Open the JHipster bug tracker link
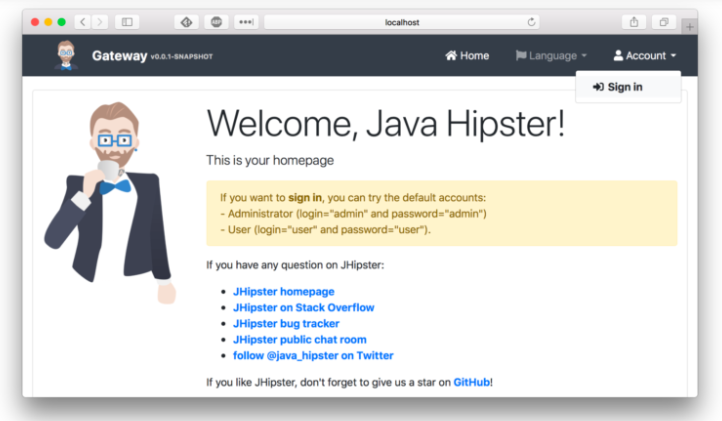This screenshot has width=722, height=421. pos(286,324)
